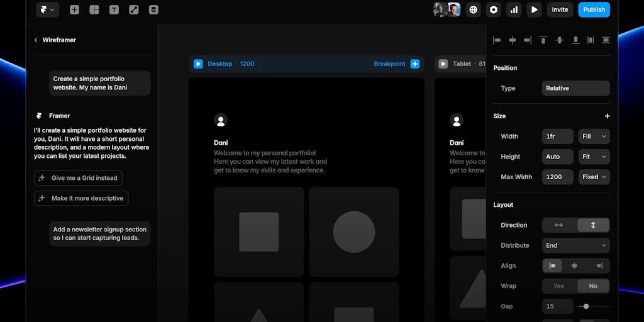Set layout Align to center
This screenshot has height=322, width=644.
point(575,266)
